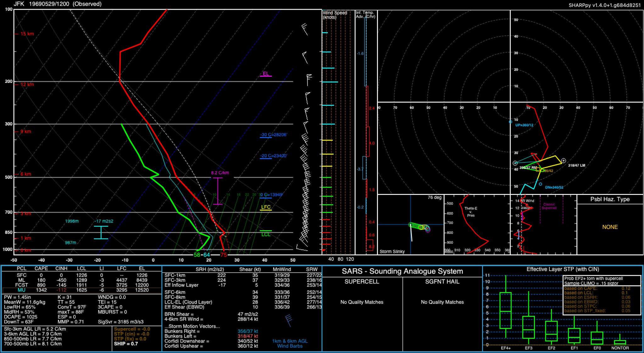
Task: Click the NONE possible hazard type label
Action: point(610,227)
